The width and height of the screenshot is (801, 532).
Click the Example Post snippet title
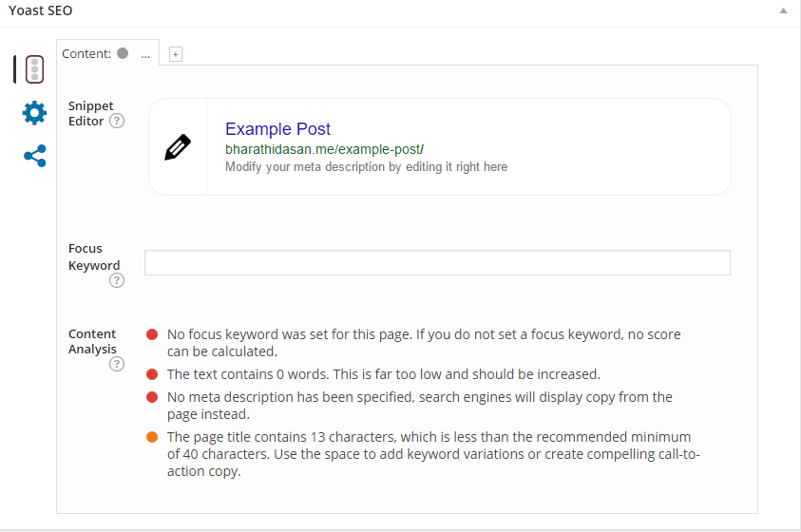point(277,128)
